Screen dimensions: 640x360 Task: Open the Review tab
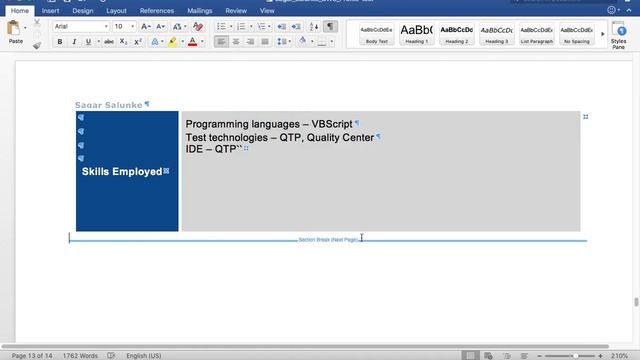(236, 11)
